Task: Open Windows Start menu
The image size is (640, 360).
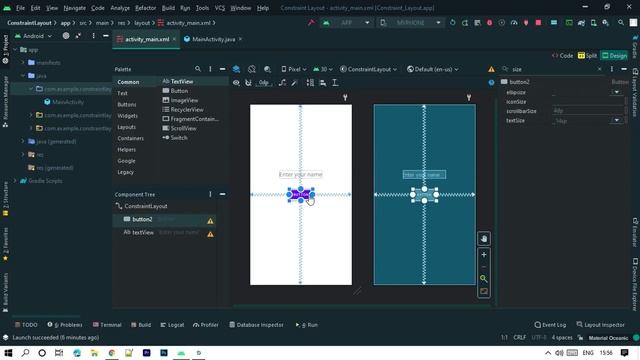Action: tap(8, 353)
